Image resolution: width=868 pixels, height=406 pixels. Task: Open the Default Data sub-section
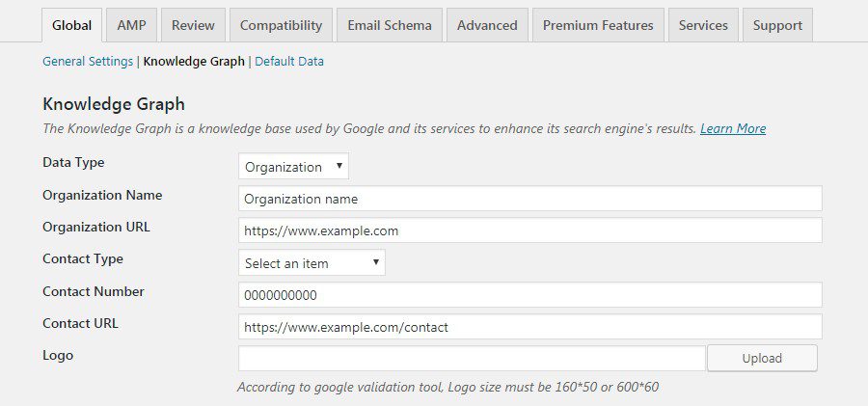click(x=289, y=62)
